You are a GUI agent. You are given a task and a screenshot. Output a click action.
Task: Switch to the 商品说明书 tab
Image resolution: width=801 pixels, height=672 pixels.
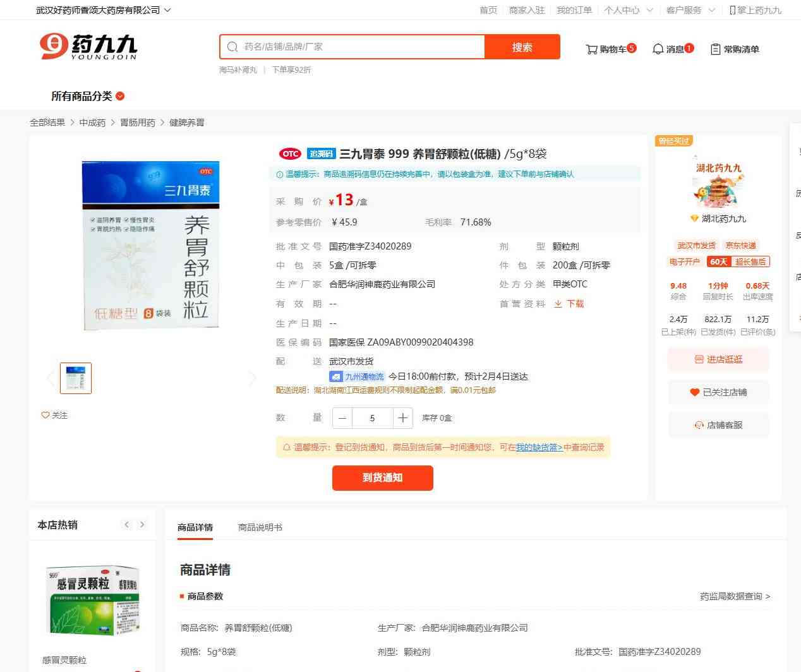pyautogui.click(x=260, y=527)
